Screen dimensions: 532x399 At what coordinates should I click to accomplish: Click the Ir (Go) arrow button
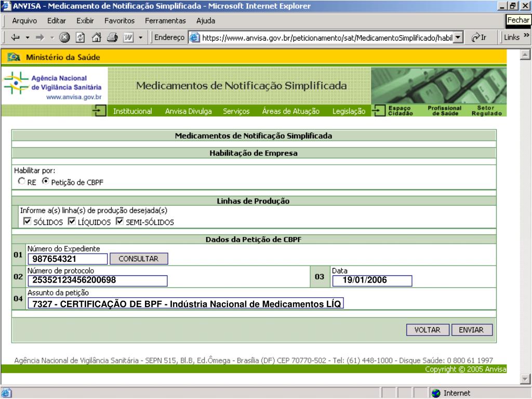(478, 37)
